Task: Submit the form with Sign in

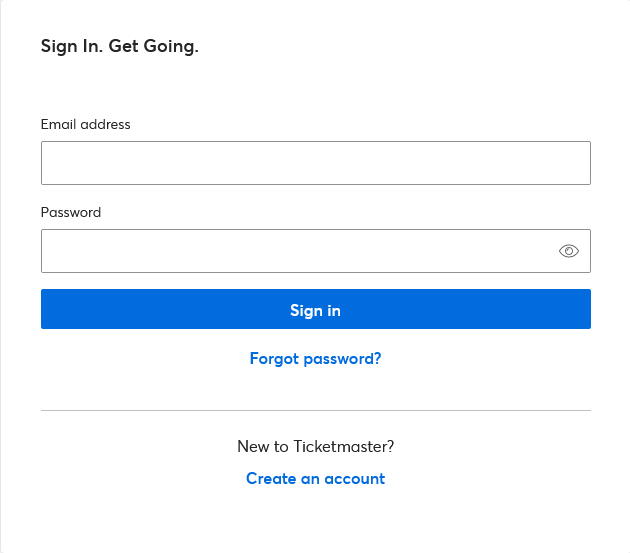Action: 316,309
